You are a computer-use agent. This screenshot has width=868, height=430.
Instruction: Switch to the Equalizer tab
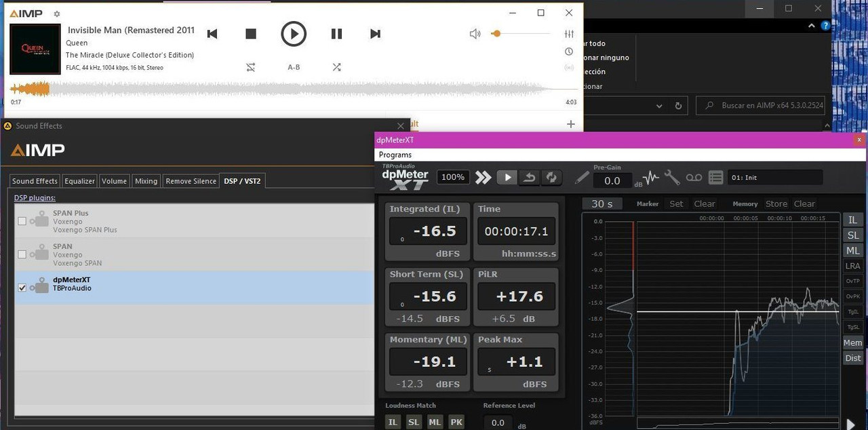pos(79,181)
